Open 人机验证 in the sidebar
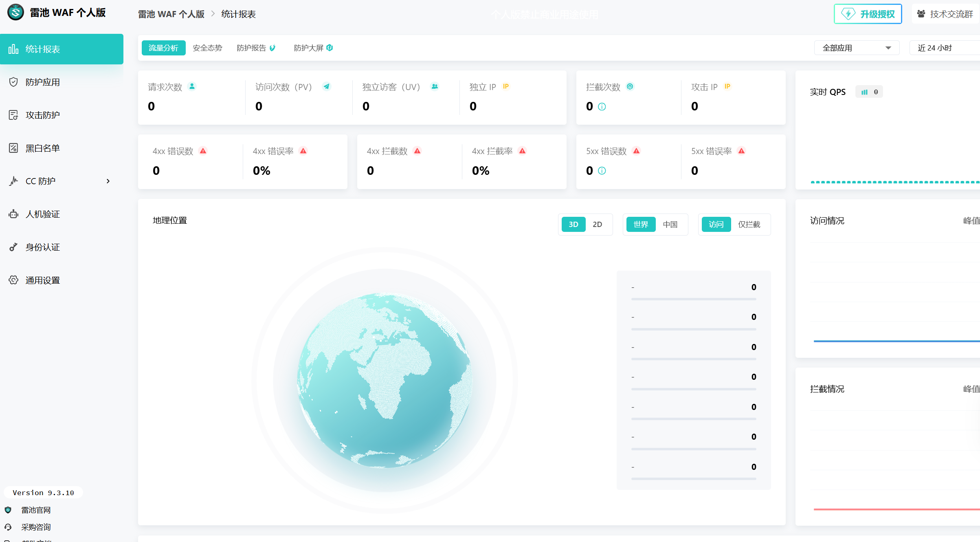 tap(62, 214)
